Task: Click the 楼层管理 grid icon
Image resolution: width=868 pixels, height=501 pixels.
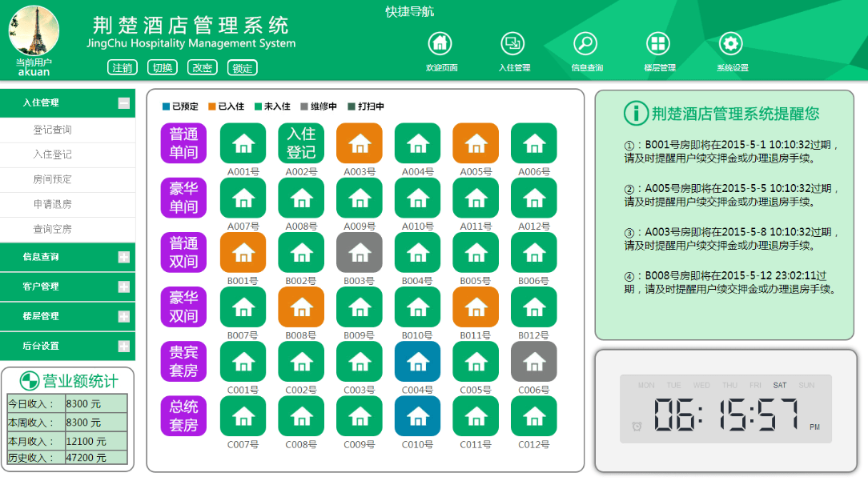Action: coord(658,43)
